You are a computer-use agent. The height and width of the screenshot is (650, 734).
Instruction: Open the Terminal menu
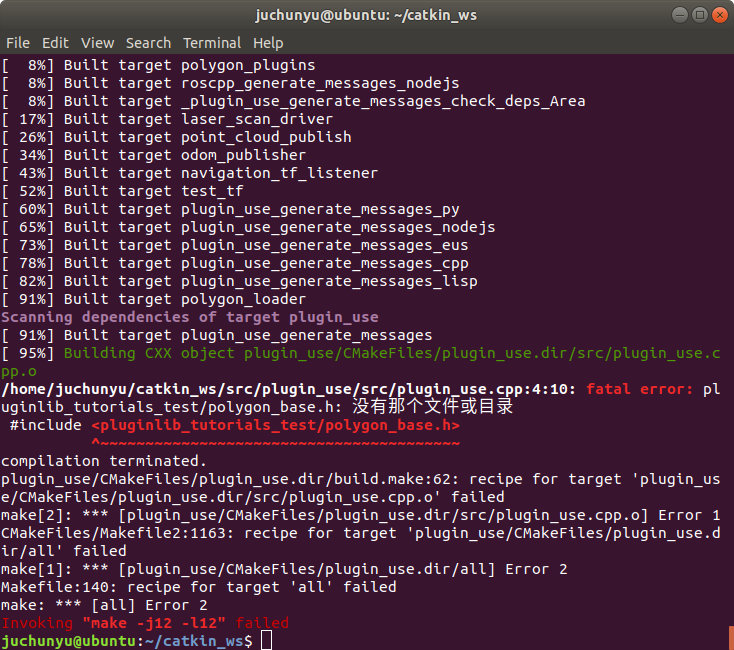[x=212, y=43]
